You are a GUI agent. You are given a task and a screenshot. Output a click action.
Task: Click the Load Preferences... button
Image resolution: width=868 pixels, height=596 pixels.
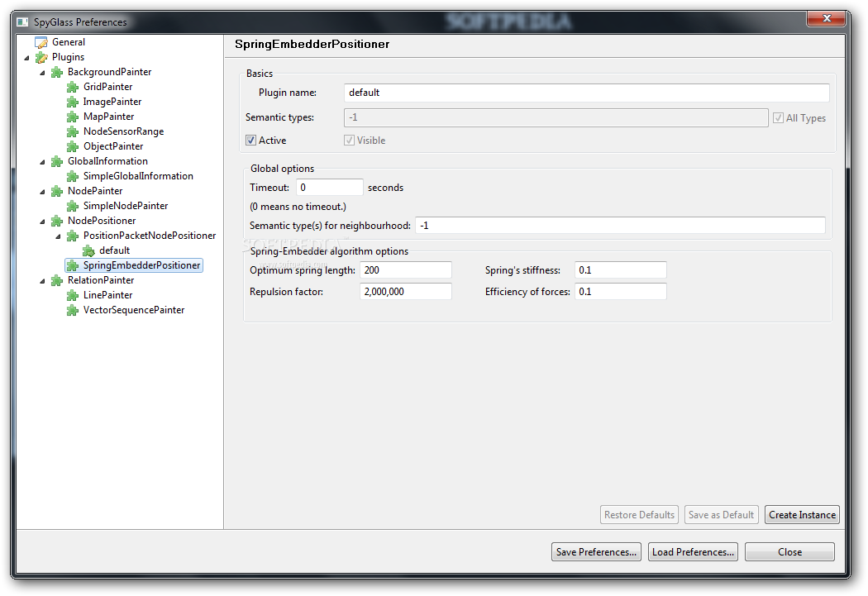pyautogui.click(x=693, y=551)
